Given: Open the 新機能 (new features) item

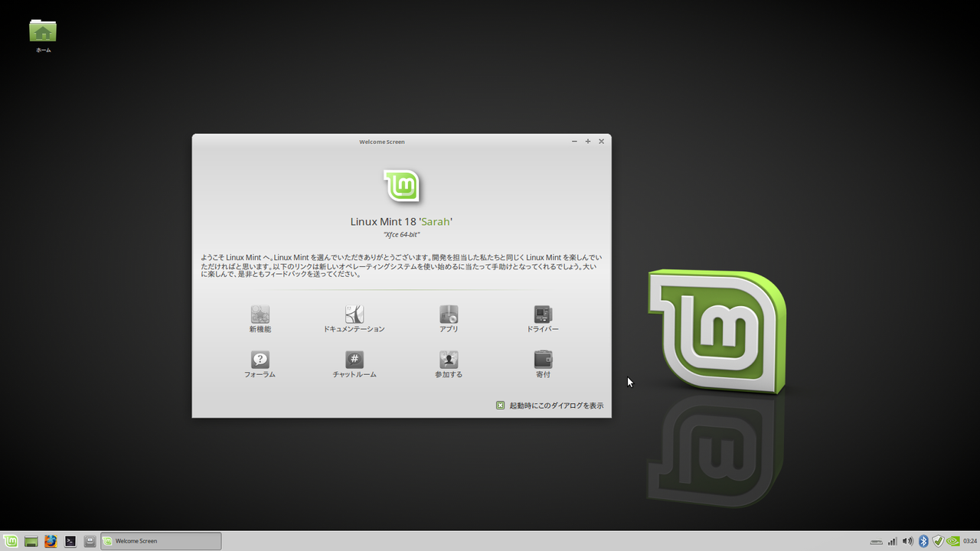Looking at the screenshot, I should click(x=260, y=319).
